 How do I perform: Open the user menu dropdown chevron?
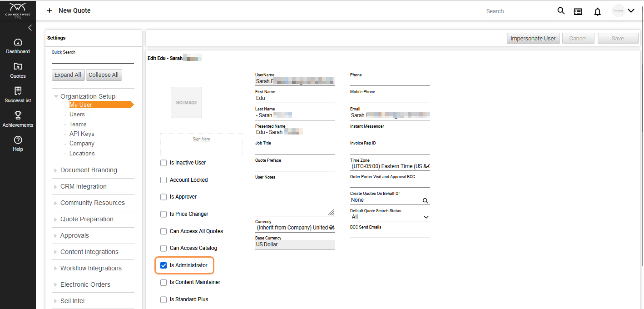tap(630, 11)
